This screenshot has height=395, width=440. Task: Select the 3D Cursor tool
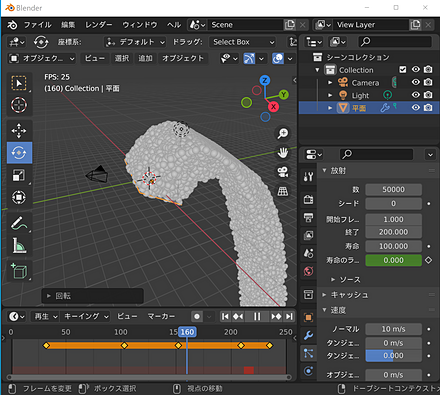pyautogui.click(x=19, y=105)
